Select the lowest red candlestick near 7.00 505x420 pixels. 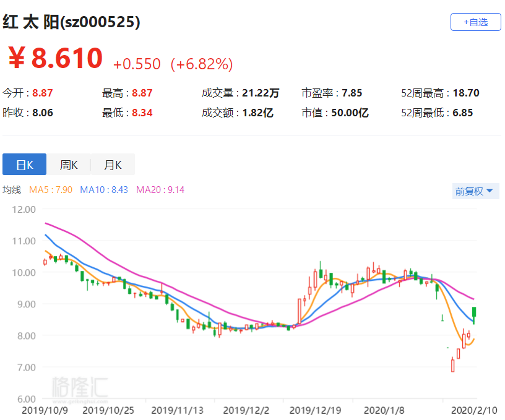coord(453,366)
